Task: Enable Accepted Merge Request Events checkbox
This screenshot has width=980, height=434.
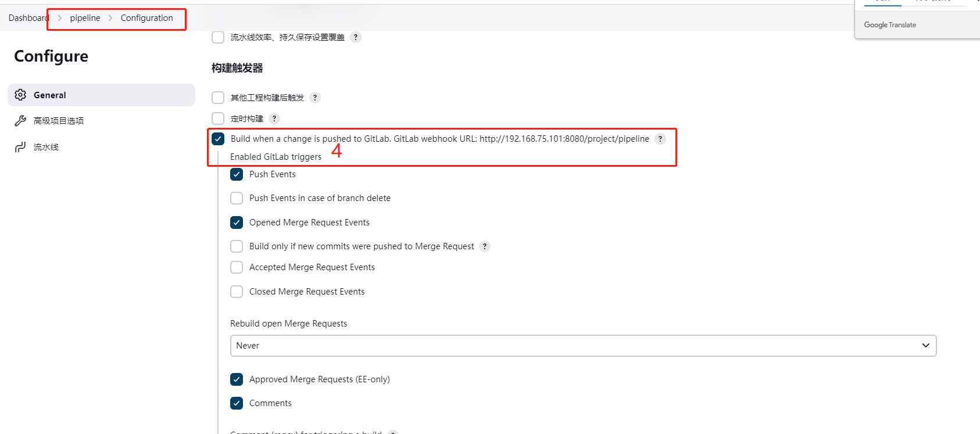Action: (x=237, y=267)
